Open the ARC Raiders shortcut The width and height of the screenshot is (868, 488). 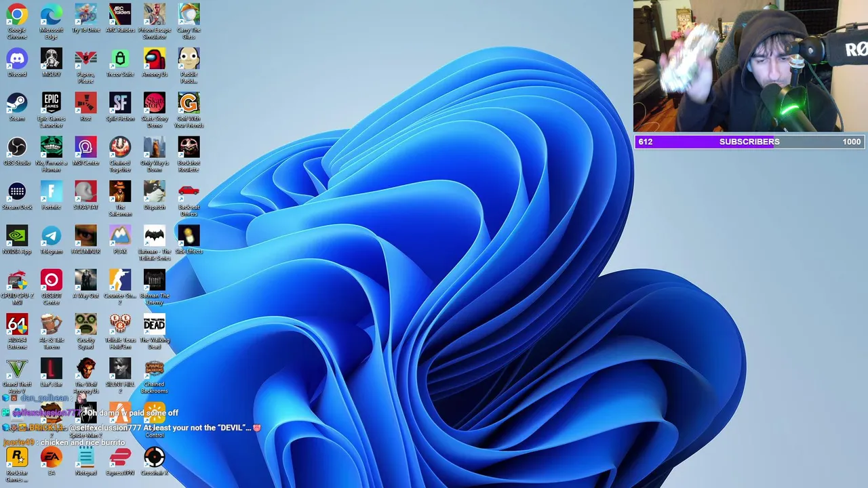click(x=120, y=18)
